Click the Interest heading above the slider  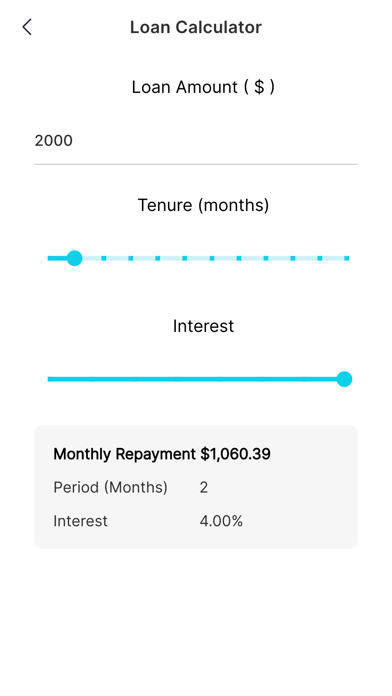[x=203, y=326]
